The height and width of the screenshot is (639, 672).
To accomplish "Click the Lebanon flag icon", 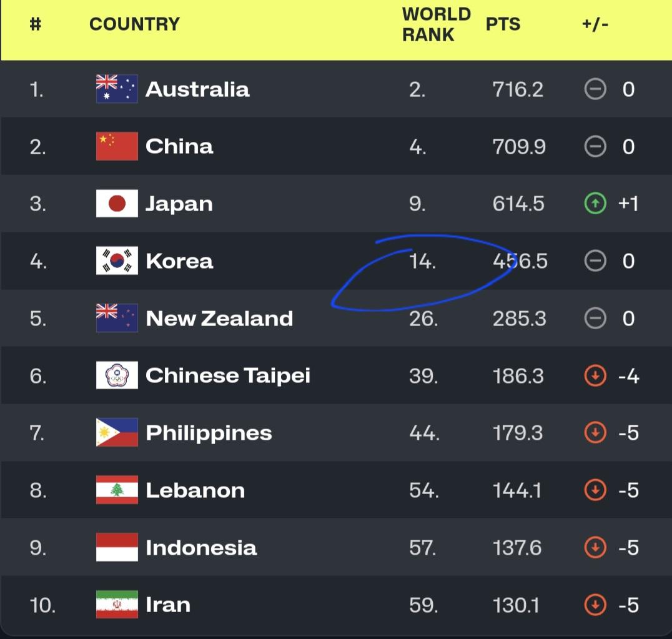I will pos(117,490).
